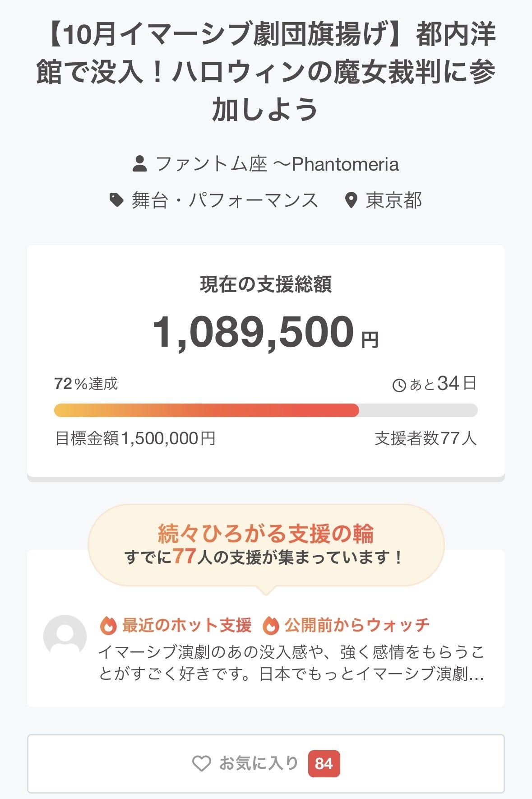Viewport: 532px width, 799px height.
Task: Click the clock icon beside あと34日
Action: 399,385
